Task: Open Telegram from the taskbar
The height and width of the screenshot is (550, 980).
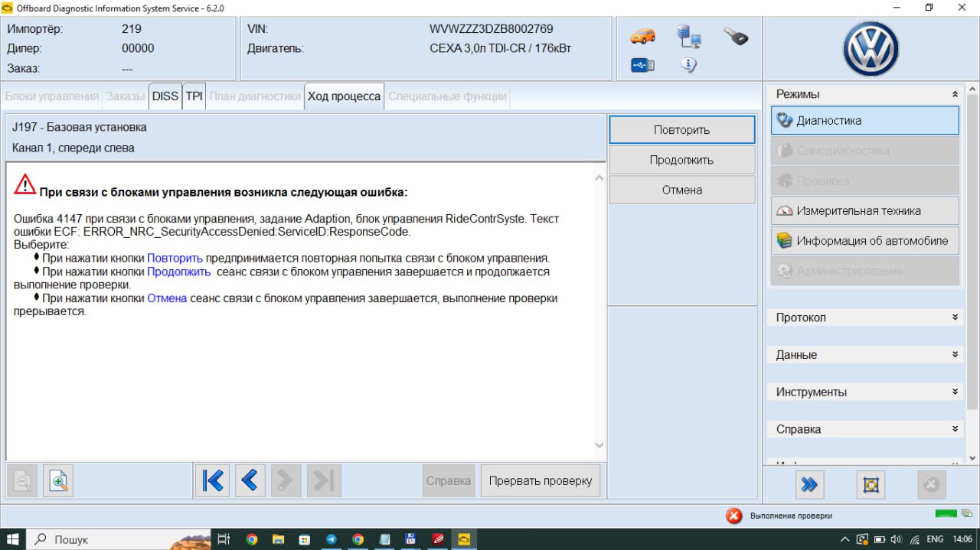Action: tap(331, 539)
